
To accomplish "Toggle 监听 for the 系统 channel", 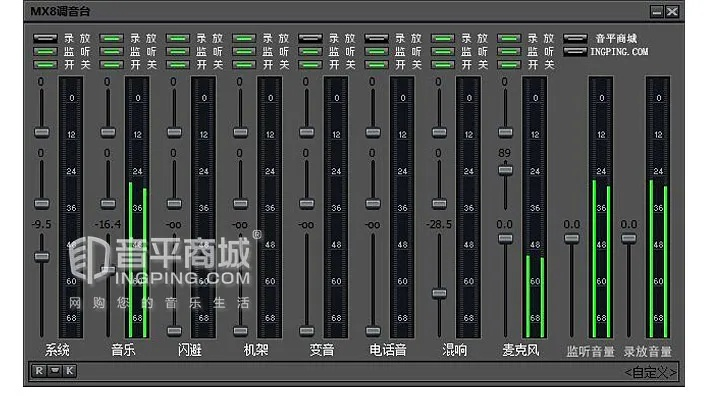I will pyautogui.click(x=45, y=52).
